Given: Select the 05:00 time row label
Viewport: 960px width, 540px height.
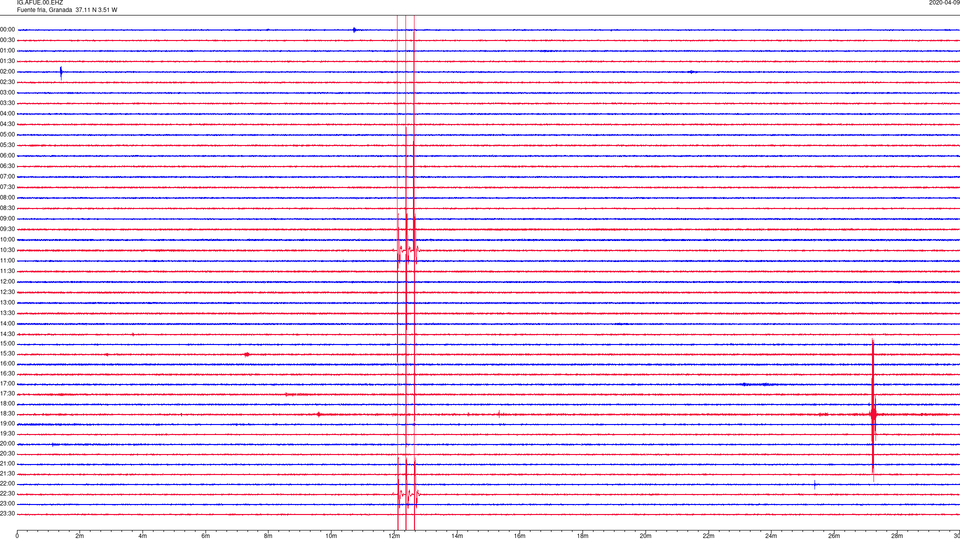Looking at the screenshot, I should pos(8,135).
